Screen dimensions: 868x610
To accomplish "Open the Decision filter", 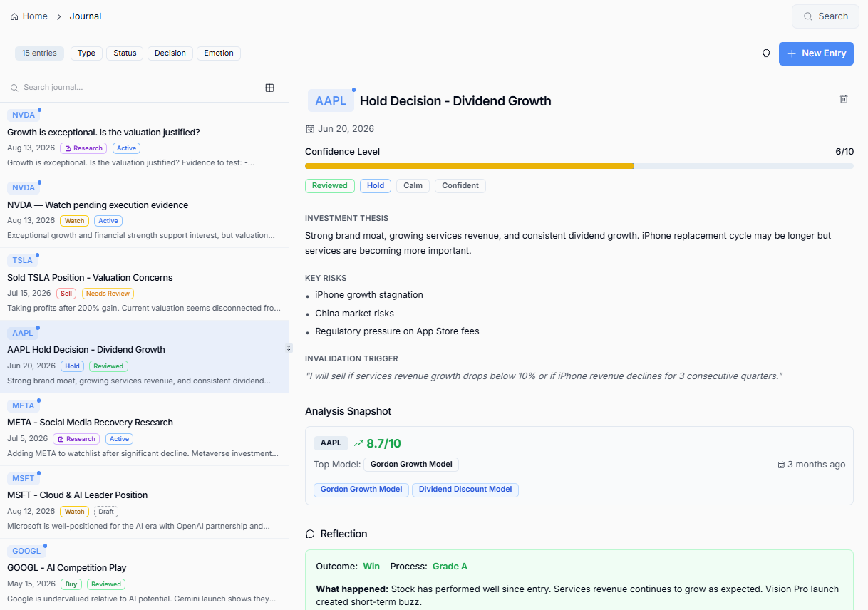I will pyautogui.click(x=170, y=53).
